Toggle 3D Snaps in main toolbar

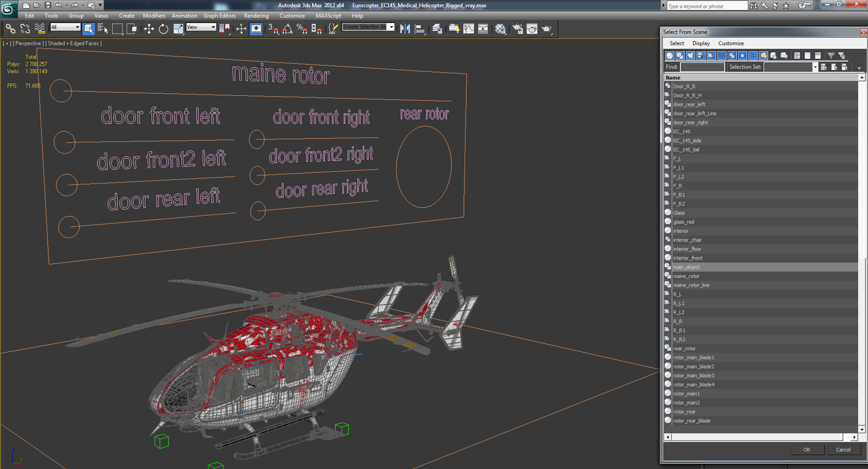(x=273, y=28)
